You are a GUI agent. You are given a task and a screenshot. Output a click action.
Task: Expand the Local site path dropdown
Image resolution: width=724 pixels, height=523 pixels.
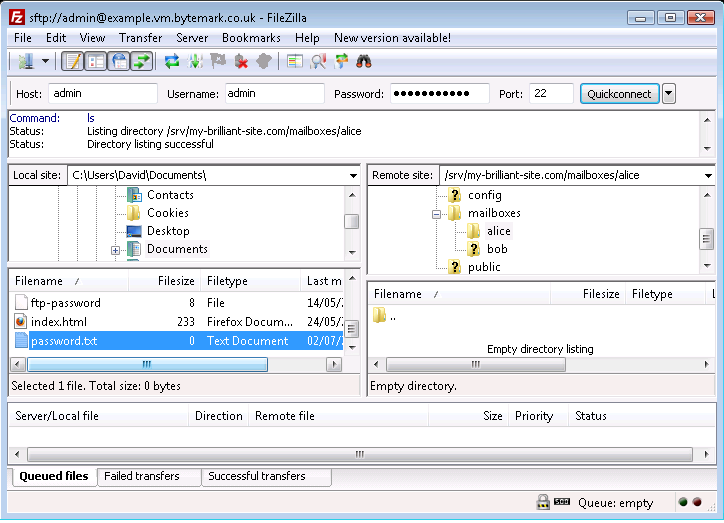tap(352, 176)
